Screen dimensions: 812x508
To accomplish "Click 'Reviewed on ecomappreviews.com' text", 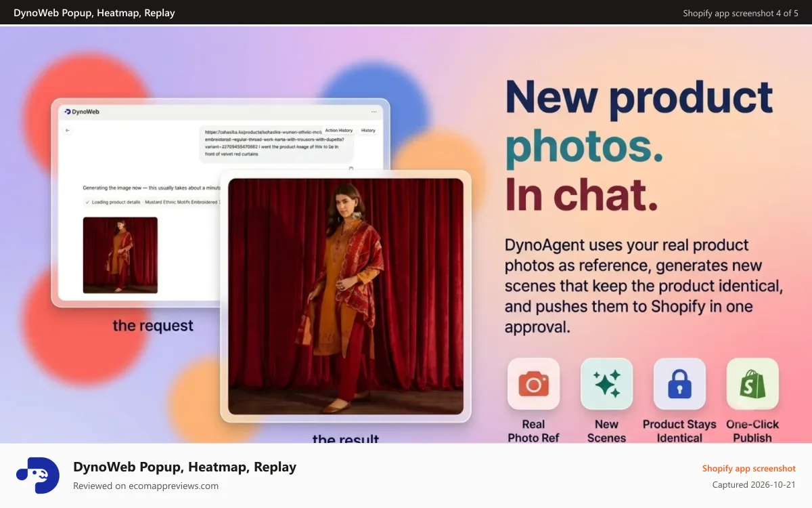I will pos(145,486).
